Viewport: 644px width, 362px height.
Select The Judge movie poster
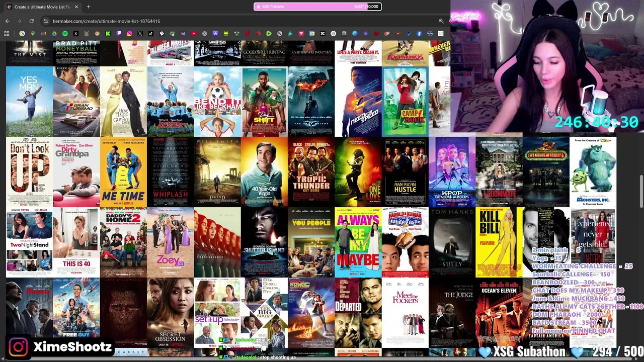point(452,313)
